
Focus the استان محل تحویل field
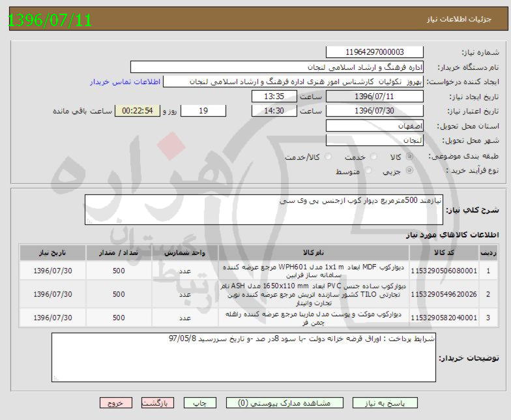374,125
